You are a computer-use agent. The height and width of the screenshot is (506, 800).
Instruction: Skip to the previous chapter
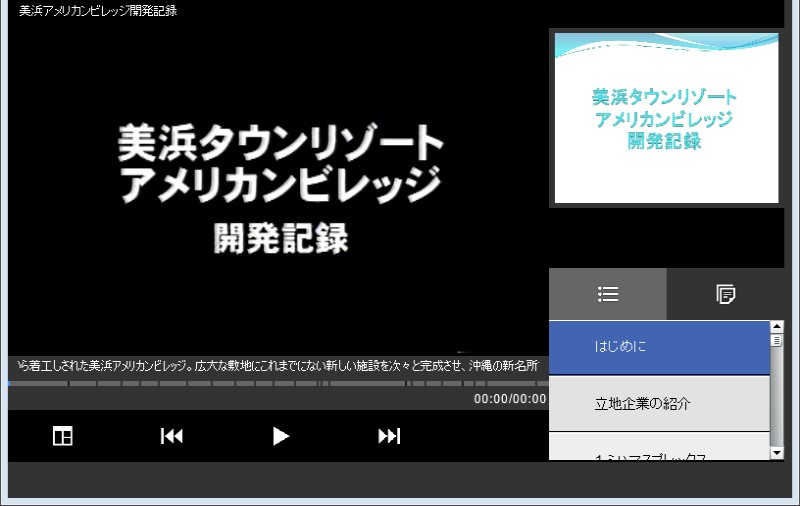tap(172, 436)
